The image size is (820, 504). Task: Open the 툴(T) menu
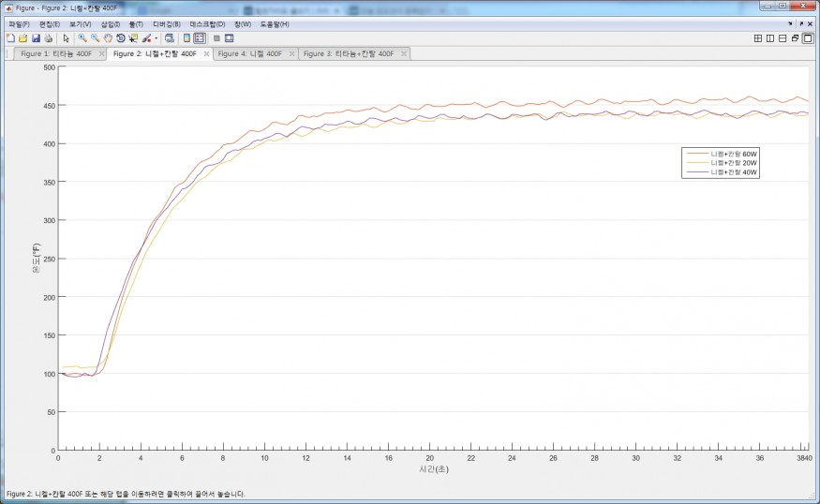pyautogui.click(x=136, y=24)
